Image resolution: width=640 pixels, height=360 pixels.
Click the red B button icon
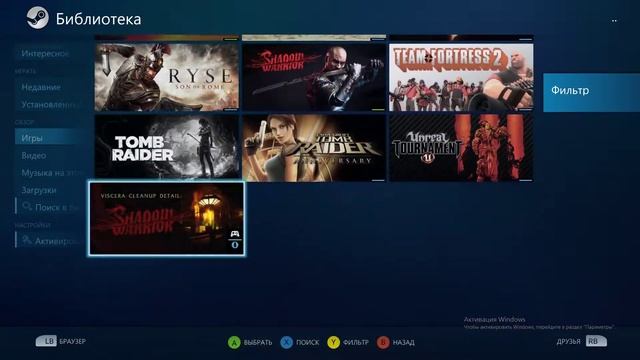click(383, 342)
